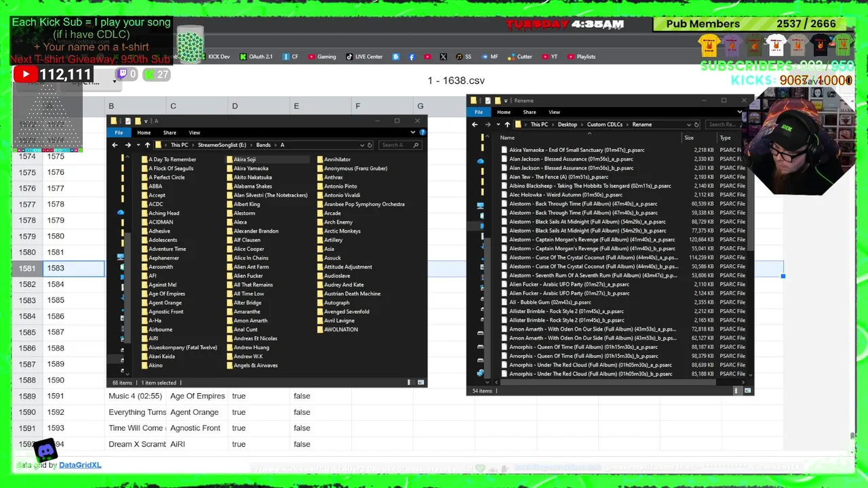
Task: Open address bar history dropdown in Bands A window
Action: point(362,145)
